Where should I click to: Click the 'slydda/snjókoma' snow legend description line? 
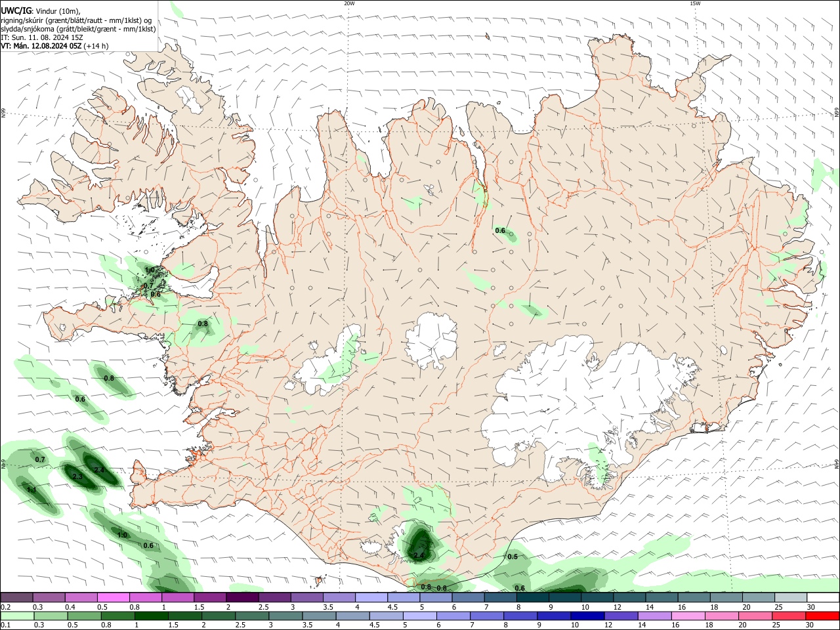[x=78, y=29]
